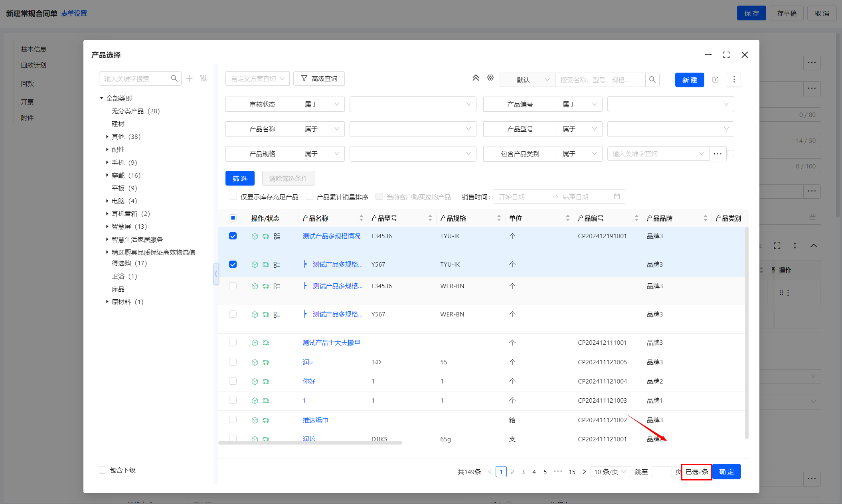Open 表单设置 link
This screenshot has height=504, width=842.
tap(74, 13)
